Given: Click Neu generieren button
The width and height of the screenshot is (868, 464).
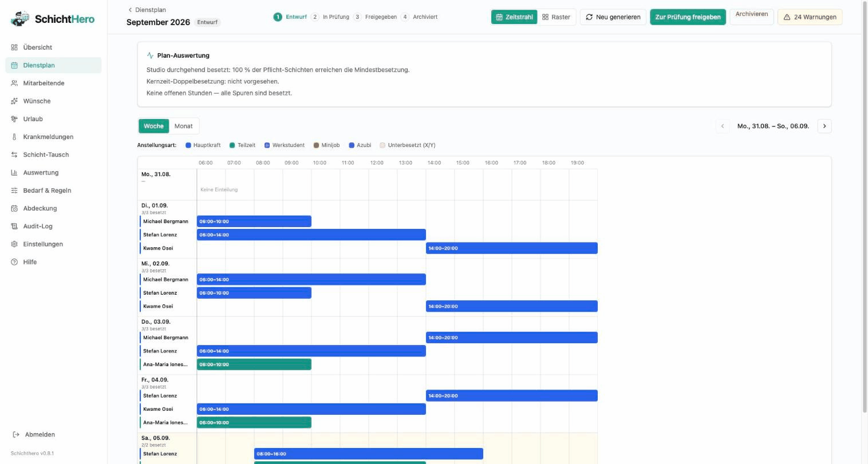Looking at the screenshot, I should [x=613, y=17].
